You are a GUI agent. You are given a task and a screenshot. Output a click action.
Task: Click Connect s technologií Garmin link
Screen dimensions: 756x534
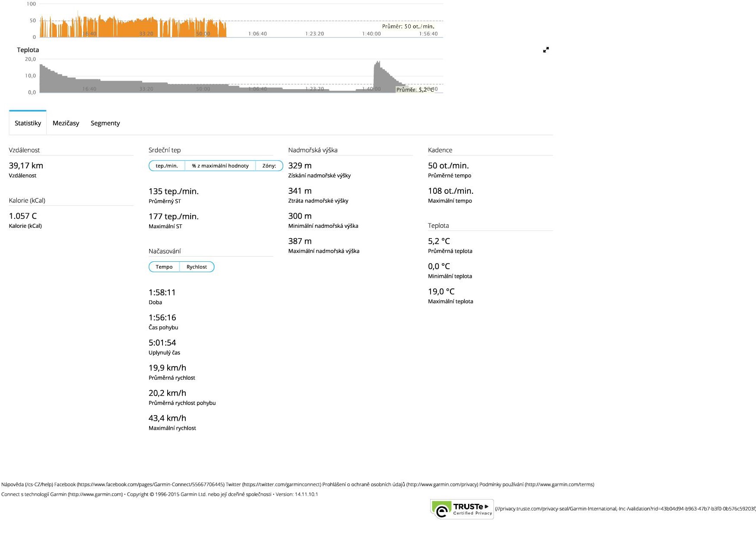tap(62, 494)
